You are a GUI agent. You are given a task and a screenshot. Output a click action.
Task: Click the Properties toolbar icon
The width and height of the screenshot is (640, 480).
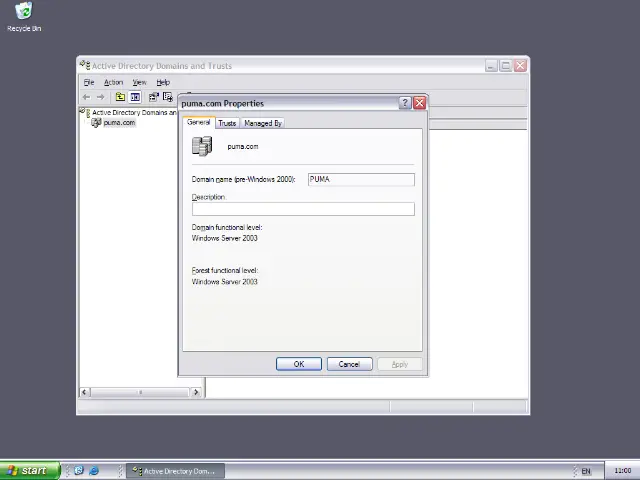(x=154, y=97)
